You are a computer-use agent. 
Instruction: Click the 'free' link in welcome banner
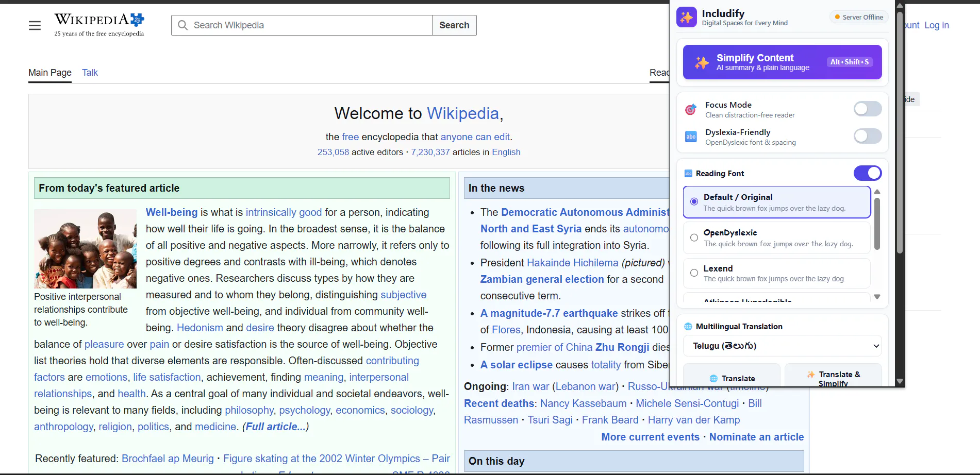[x=350, y=137]
